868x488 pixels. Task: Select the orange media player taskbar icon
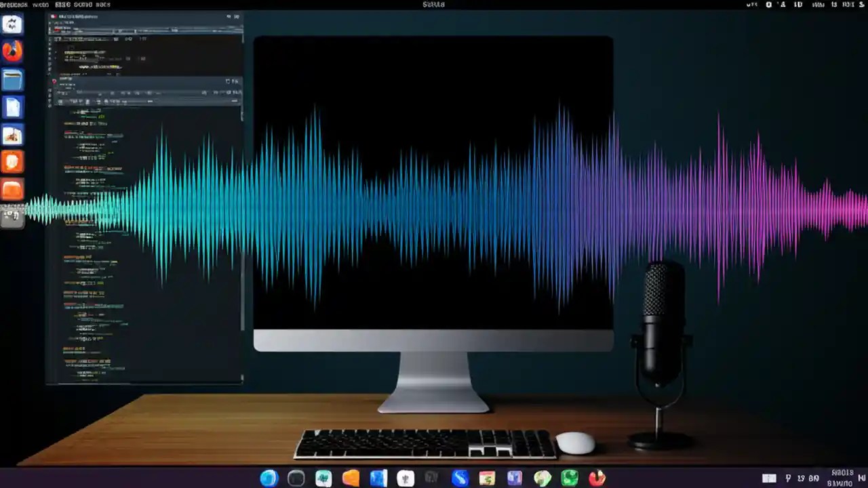[351, 479]
